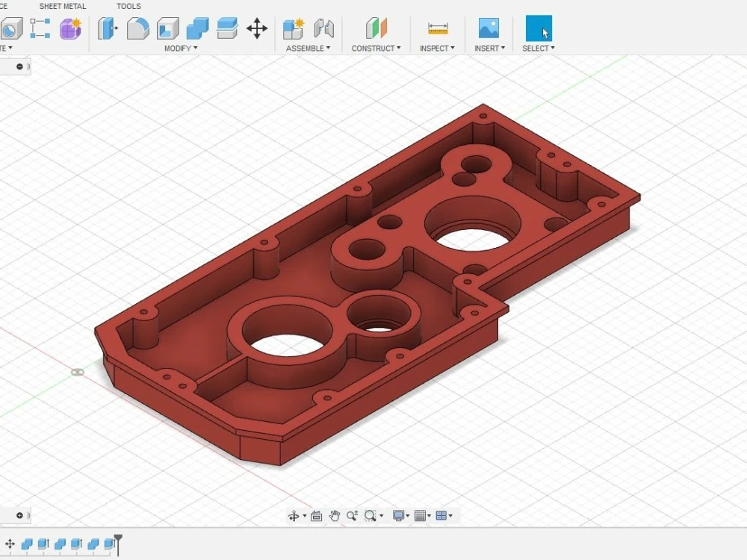Choose the Fillet tool in Modify
Viewport: 747px width, 560px height.
coord(137,28)
